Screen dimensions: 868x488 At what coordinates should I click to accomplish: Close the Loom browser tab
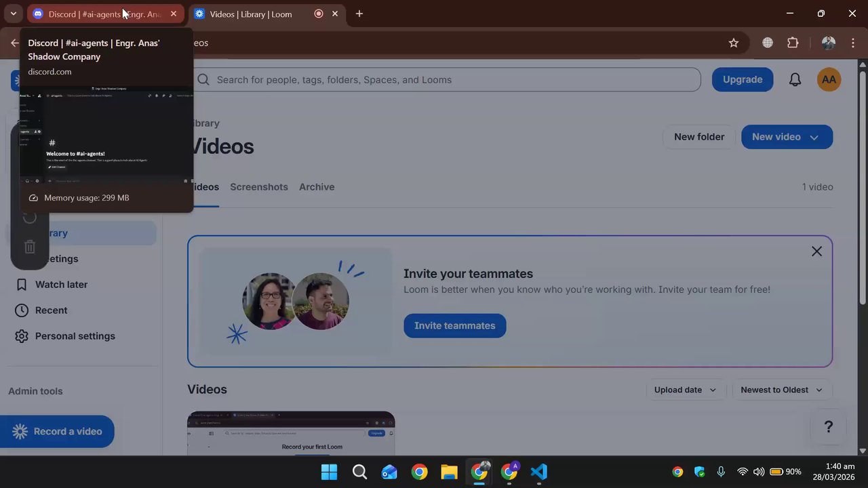pos(335,14)
